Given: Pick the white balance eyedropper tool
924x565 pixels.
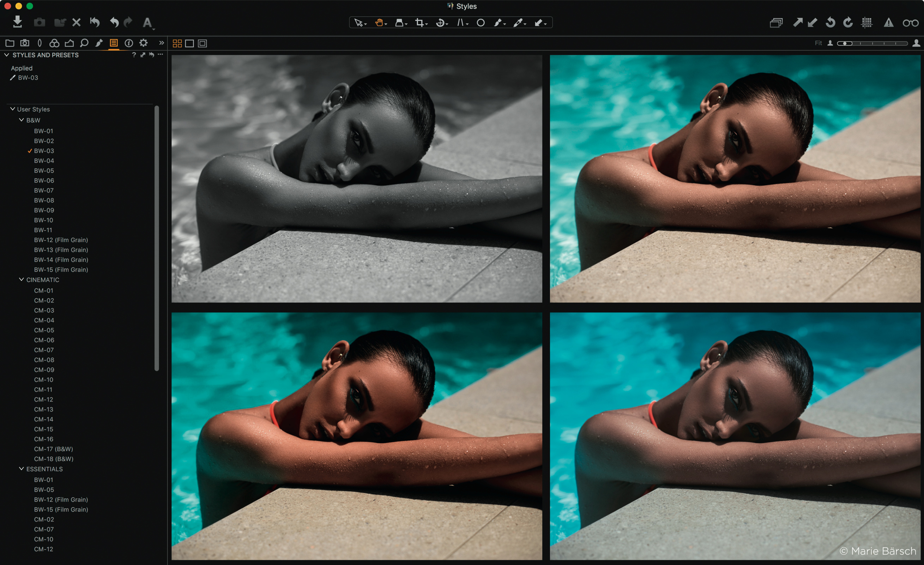Looking at the screenshot, I should pyautogui.click(x=518, y=23).
